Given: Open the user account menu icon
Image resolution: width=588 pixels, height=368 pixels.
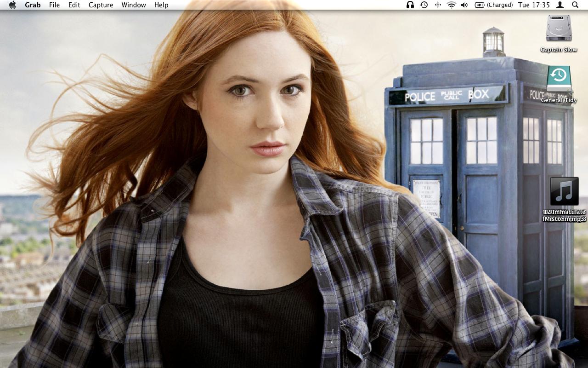Looking at the screenshot, I should pyautogui.click(x=560, y=5).
